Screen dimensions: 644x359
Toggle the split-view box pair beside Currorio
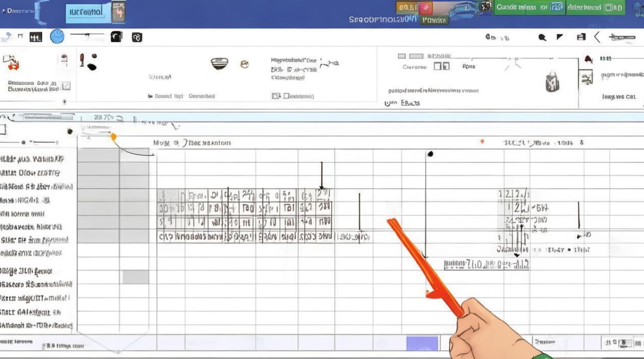tap(441, 67)
